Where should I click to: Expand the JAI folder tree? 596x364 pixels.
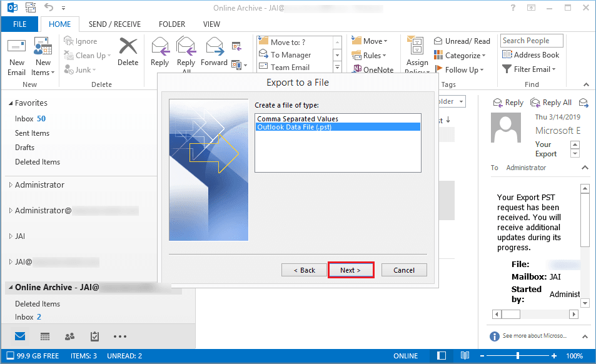pyautogui.click(x=11, y=236)
